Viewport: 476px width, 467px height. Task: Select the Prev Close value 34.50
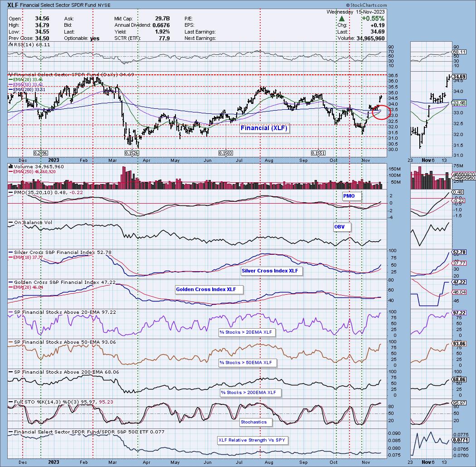click(42, 38)
